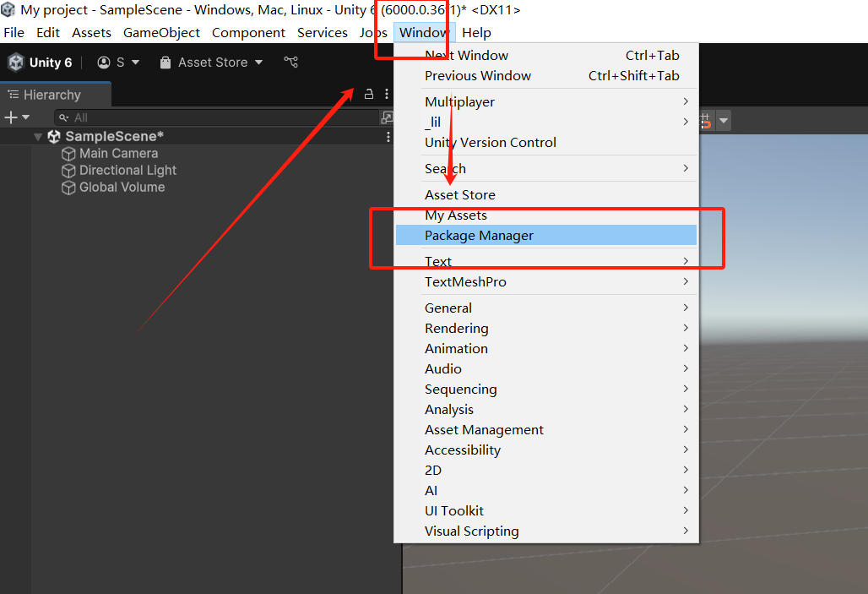Screen dimensions: 868x594
Task: Expand the TextMeshPro submenu
Action: (546, 281)
